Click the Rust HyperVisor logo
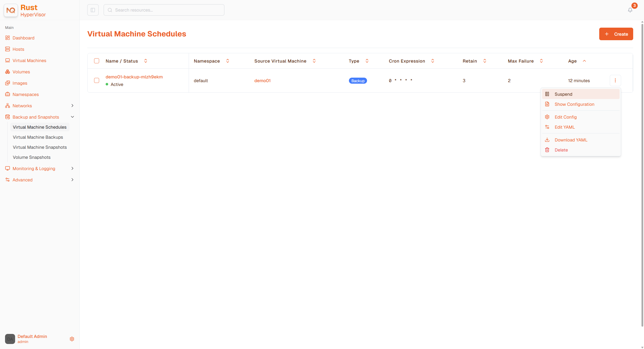The width and height of the screenshot is (644, 349). (x=11, y=10)
